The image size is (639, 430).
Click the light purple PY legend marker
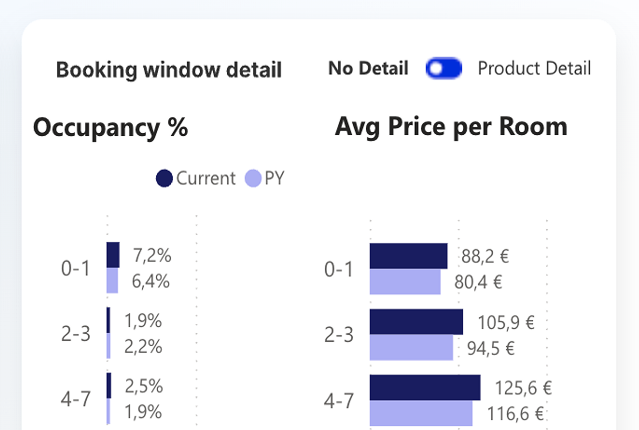pyautogui.click(x=253, y=179)
